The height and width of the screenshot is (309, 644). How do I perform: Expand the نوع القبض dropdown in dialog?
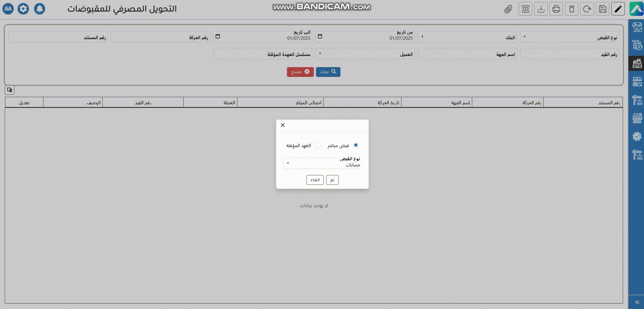click(322, 163)
